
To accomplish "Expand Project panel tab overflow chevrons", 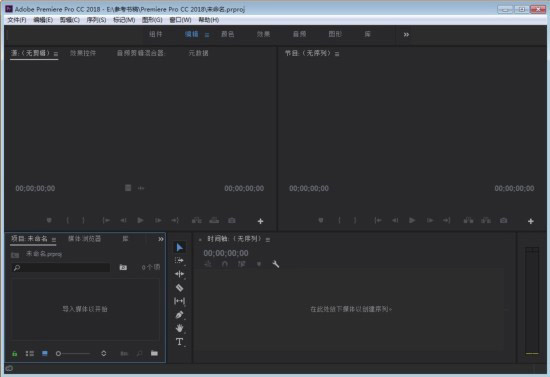I will click(x=161, y=239).
